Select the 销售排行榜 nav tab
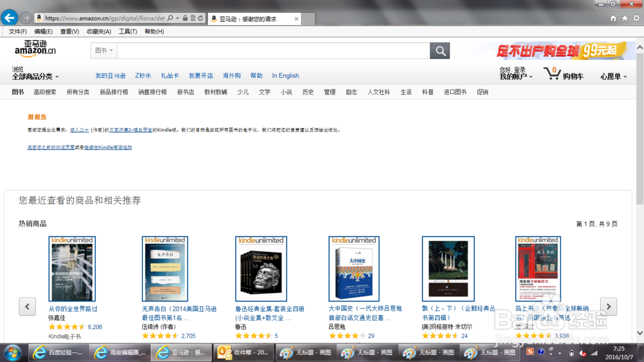Image resolution: width=644 pixels, height=362 pixels. coord(153,92)
